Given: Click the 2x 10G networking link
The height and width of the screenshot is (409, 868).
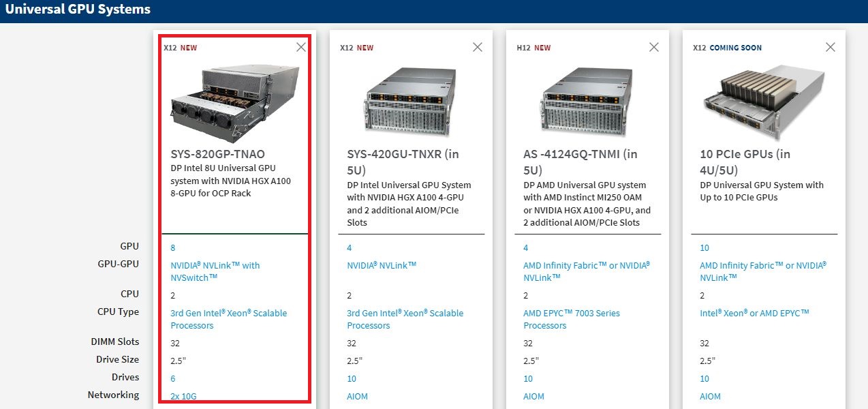Looking at the screenshot, I should click(x=185, y=396).
